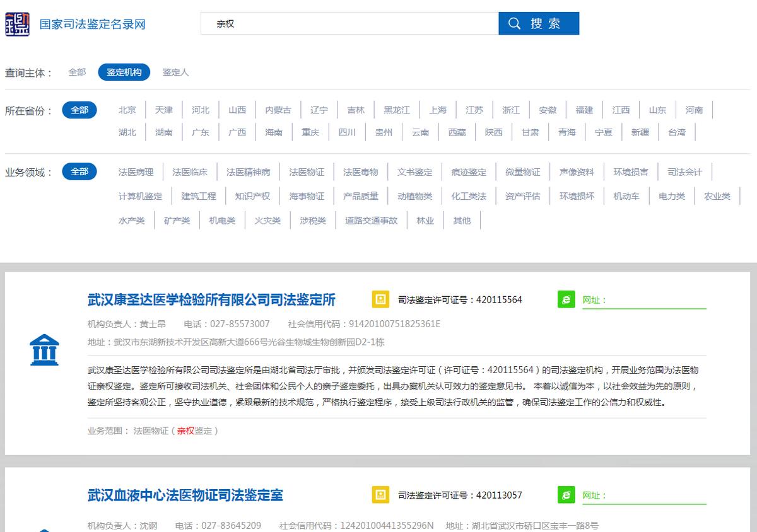Enable the 全部 province filter
Viewport: 757px width, 532px height.
point(79,110)
